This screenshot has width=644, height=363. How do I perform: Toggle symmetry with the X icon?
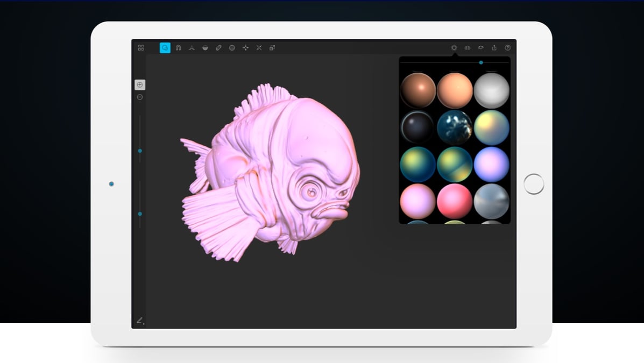(259, 48)
